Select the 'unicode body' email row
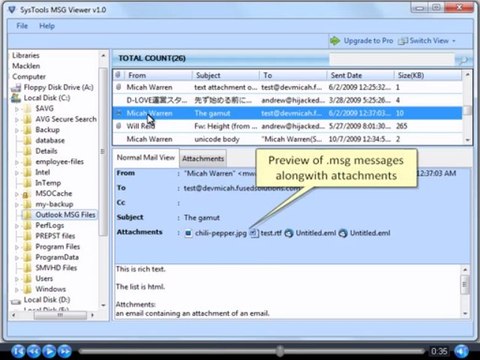Image resolution: width=480 pixels, height=360 pixels. tap(287, 139)
